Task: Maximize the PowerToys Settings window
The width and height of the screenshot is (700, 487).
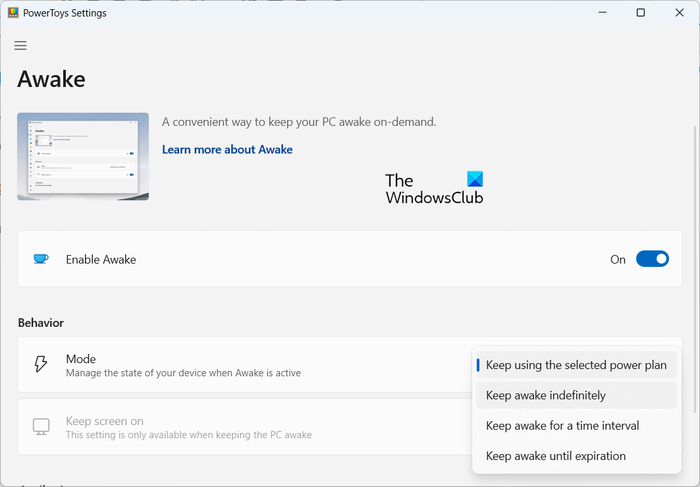Action: [x=640, y=13]
